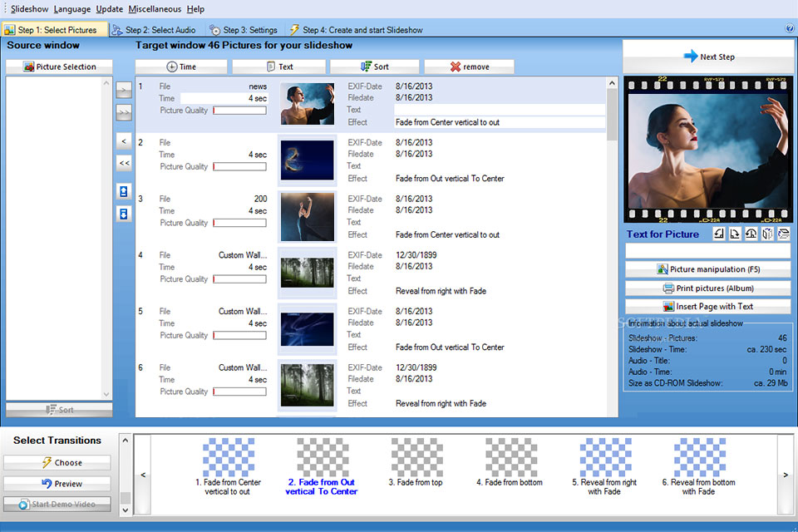The width and height of the screenshot is (798, 532).
Task: Click large filmstrip preview image
Action: pyautogui.click(x=708, y=150)
